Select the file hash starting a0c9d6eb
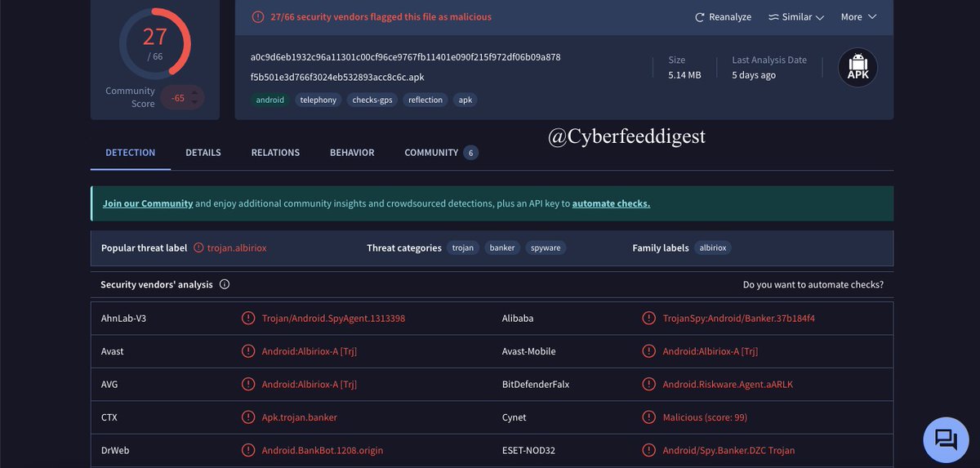Viewport: 980px width, 468px height. [x=406, y=57]
